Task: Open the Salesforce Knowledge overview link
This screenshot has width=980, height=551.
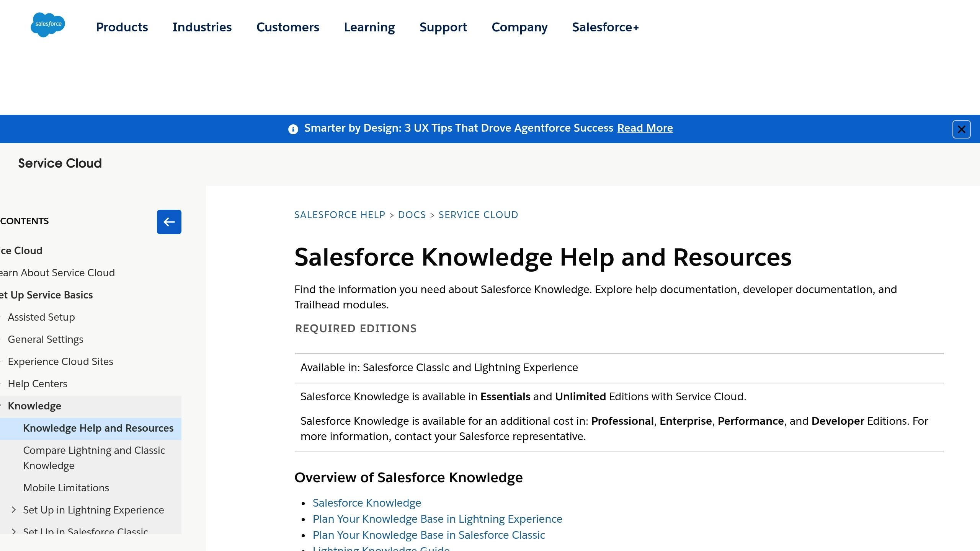Action: click(367, 503)
